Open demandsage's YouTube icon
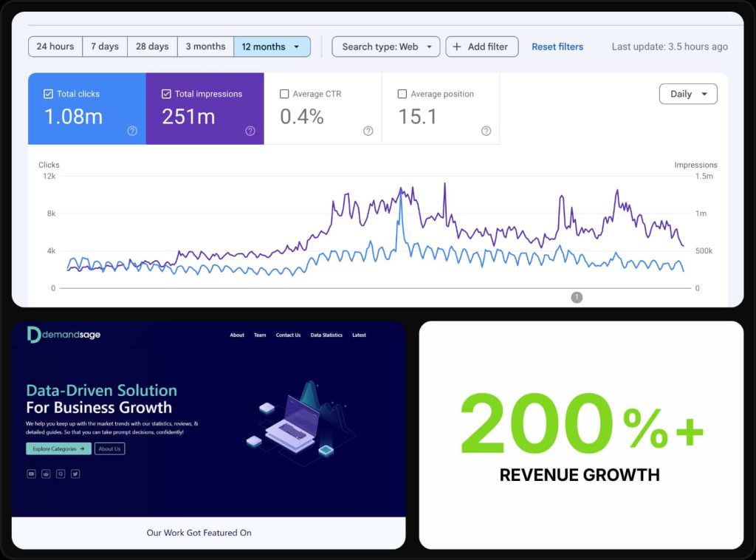The height and width of the screenshot is (560, 756). click(31, 474)
